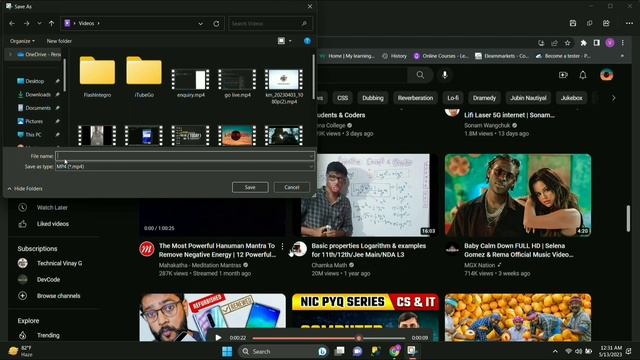Screen dimensions: 640x360
Task: Click the YouTube page vertical scrollbar
Action: (x=628, y=218)
